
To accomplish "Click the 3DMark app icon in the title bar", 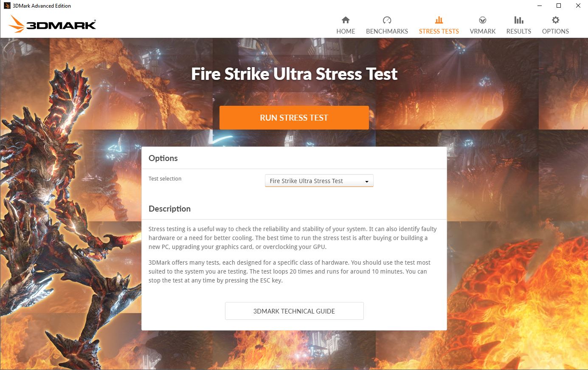I will coord(7,6).
